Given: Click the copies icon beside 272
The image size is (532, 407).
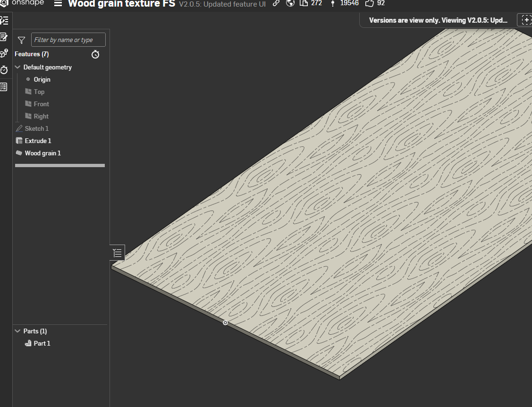Looking at the screenshot, I should click(x=304, y=3).
